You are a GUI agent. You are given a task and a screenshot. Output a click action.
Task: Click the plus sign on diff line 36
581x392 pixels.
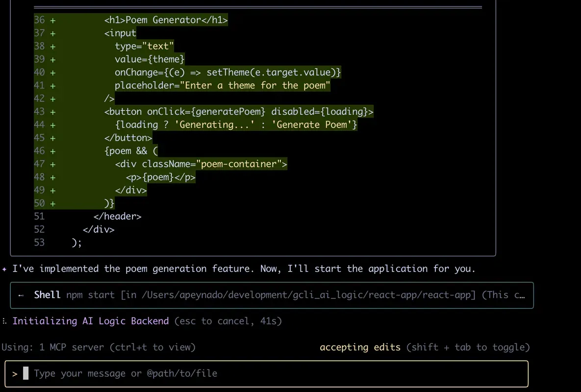point(52,21)
